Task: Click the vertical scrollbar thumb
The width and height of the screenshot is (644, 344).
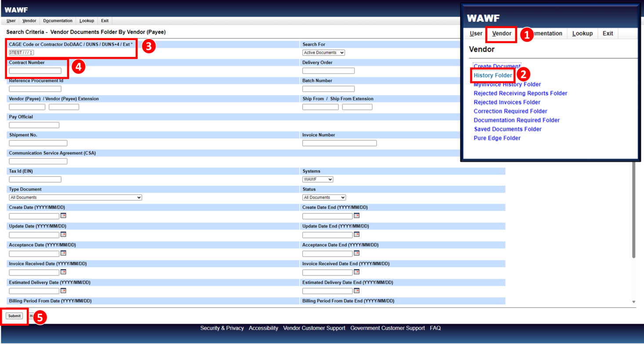Action: coord(633,210)
